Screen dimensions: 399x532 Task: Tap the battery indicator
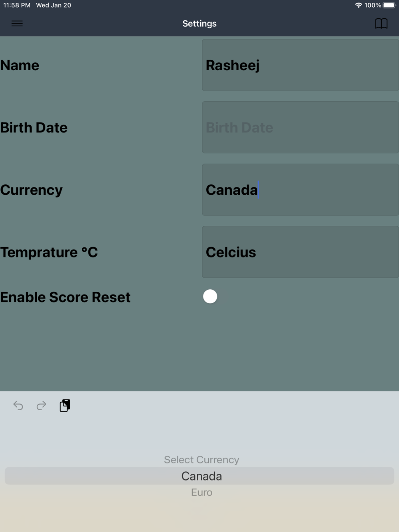click(x=389, y=5)
